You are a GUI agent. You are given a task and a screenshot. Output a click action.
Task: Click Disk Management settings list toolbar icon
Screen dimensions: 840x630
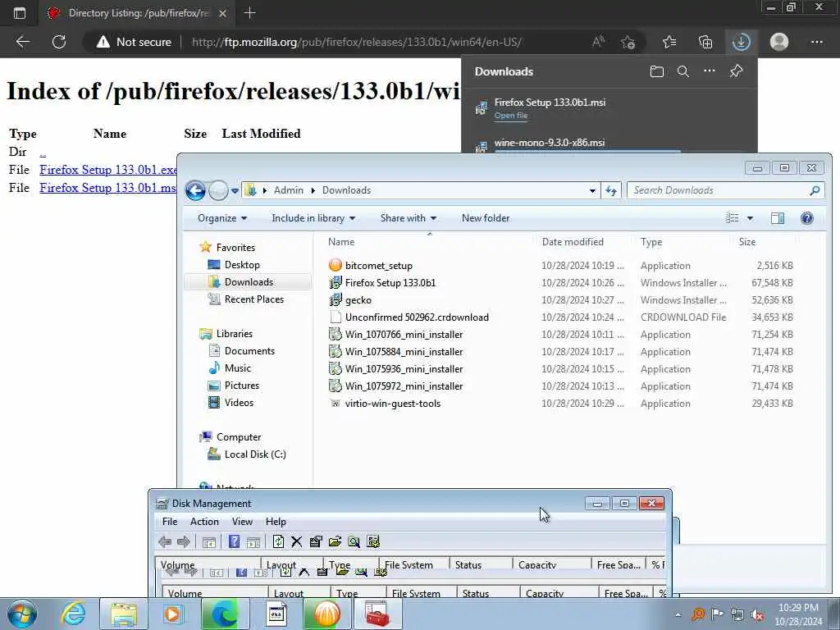[373, 541]
